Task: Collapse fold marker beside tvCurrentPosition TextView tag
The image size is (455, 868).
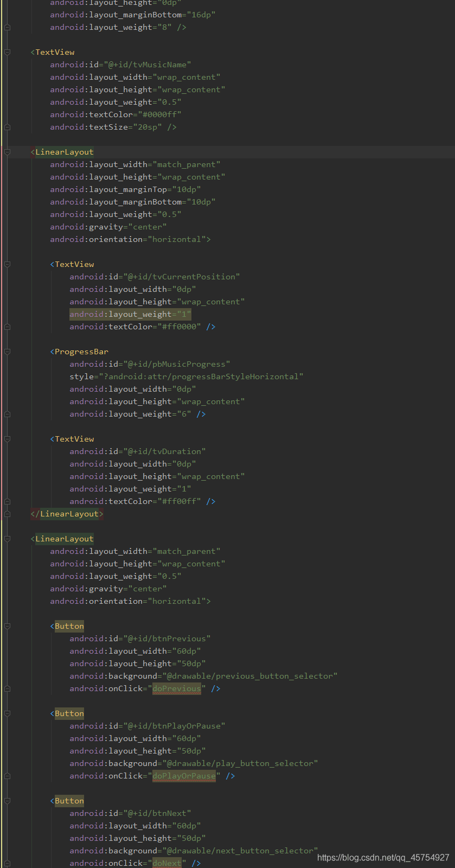Action: click(x=7, y=264)
